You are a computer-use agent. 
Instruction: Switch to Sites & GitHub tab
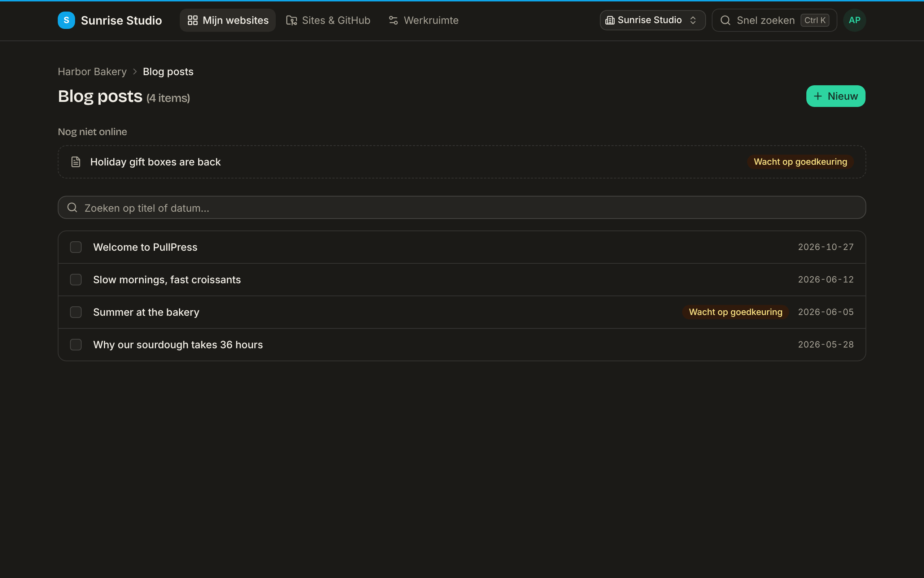click(x=328, y=20)
